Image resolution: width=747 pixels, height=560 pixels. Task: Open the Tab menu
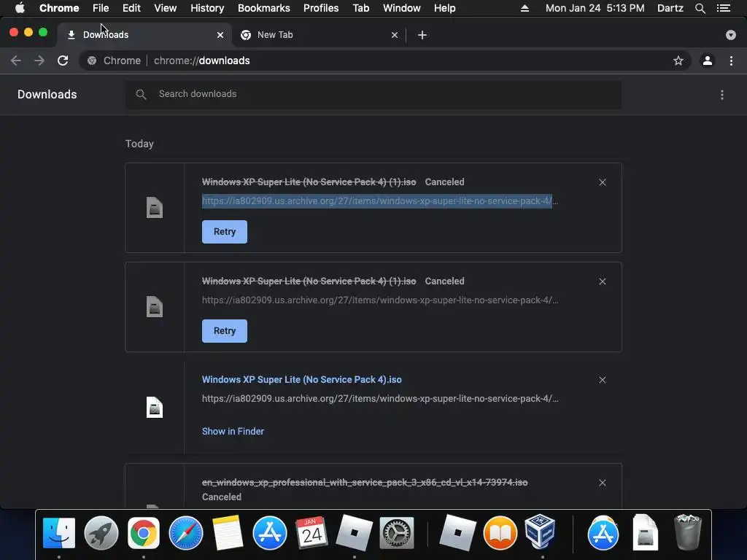361,8
